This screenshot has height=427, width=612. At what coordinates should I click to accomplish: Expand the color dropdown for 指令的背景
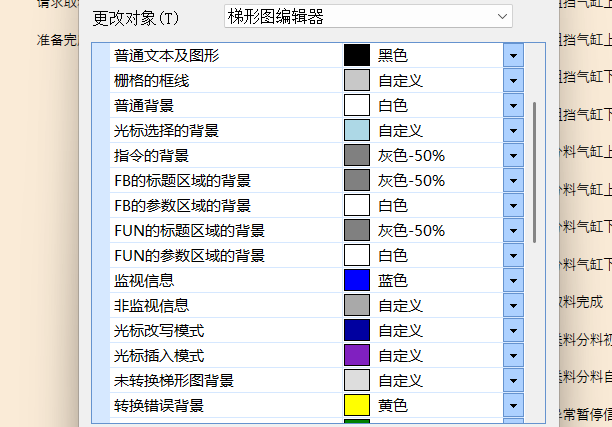(x=513, y=156)
